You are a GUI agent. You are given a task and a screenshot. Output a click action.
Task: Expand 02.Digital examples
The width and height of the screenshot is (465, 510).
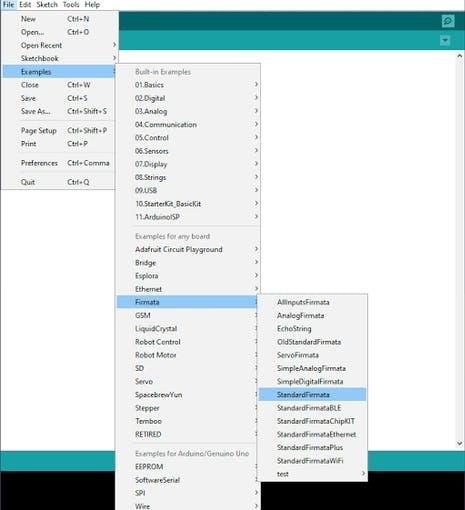(x=188, y=98)
